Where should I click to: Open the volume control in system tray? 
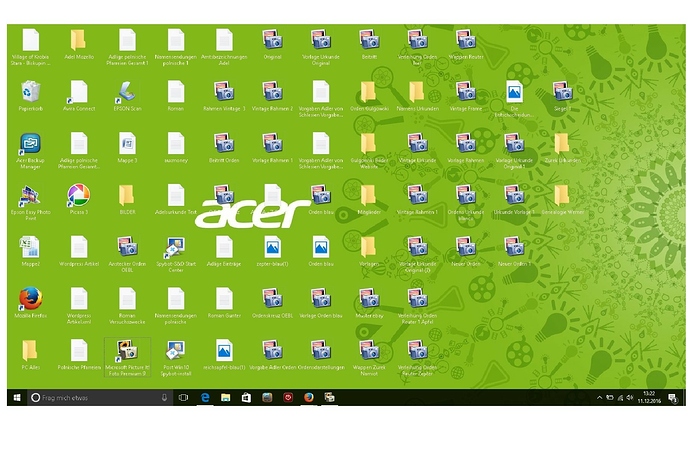[x=630, y=397]
